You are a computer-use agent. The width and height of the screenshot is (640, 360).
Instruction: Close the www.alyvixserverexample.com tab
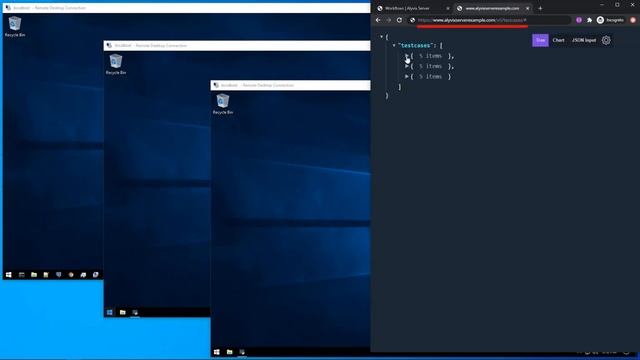(527, 8)
